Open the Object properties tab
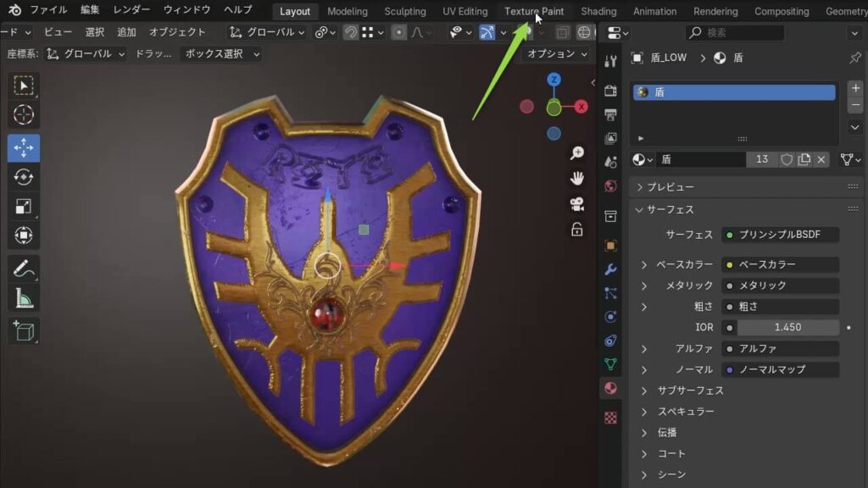The height and width of the screenshot is (488, 868). 610,245
